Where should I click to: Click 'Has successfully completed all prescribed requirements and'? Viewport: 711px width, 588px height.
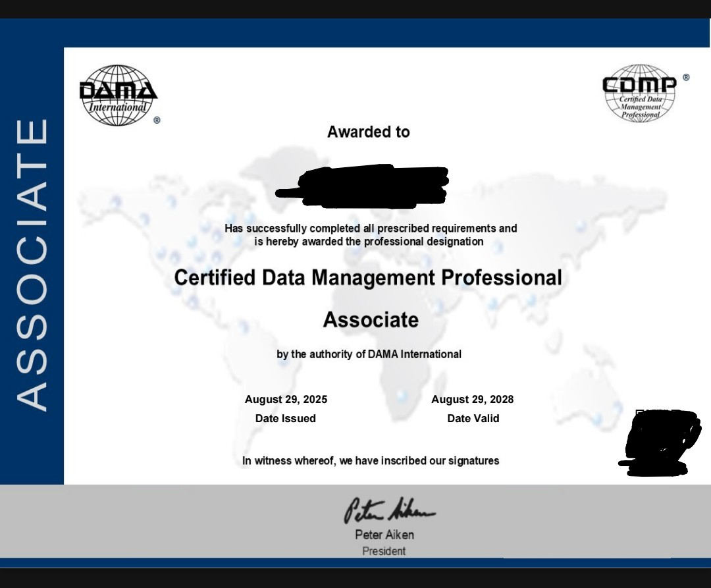[x=371, y=228]
